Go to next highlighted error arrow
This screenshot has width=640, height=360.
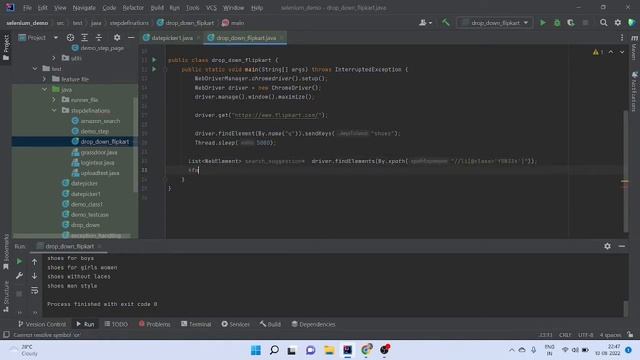(x=622, y=52)
